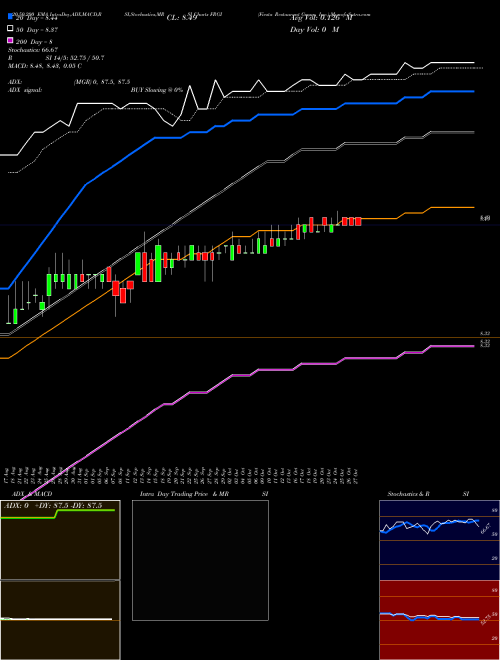The height and width of the screenshot is (660, 500).
Task: Click the 'ADX: 0 +DY: 87.5 -DY: 87.5' readout
Action: [x=53, y=506]
